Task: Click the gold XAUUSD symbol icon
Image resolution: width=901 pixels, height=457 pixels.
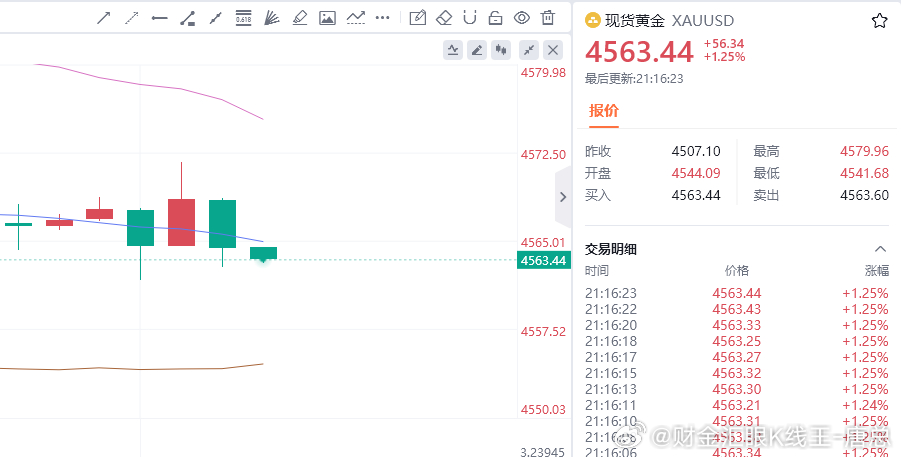Action: 592,21
